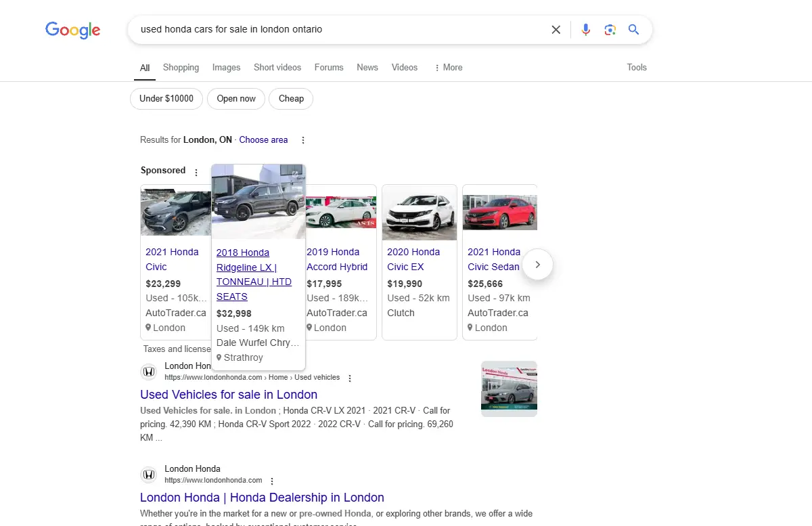Click the Choose area link
812x526 pixels.
[263, 140]
